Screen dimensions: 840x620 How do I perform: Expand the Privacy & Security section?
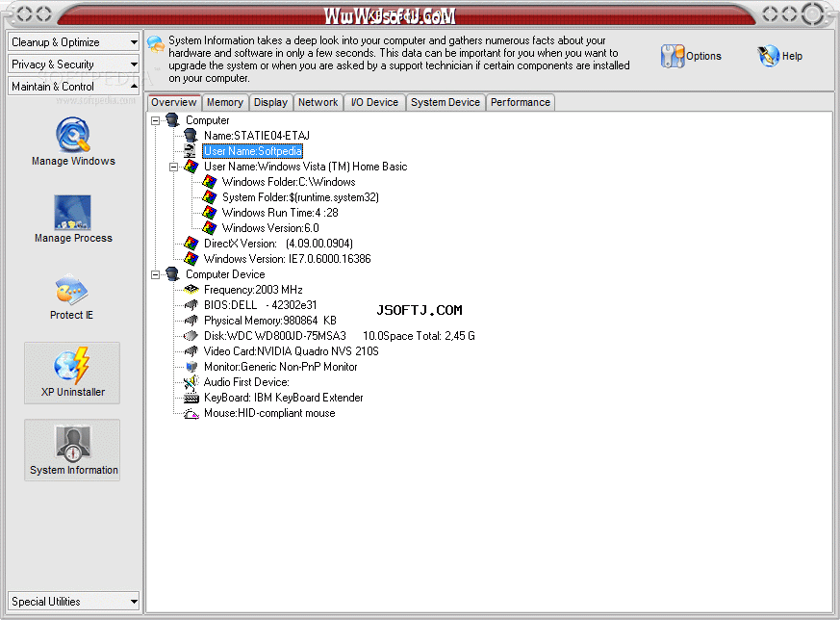[73, 65]
